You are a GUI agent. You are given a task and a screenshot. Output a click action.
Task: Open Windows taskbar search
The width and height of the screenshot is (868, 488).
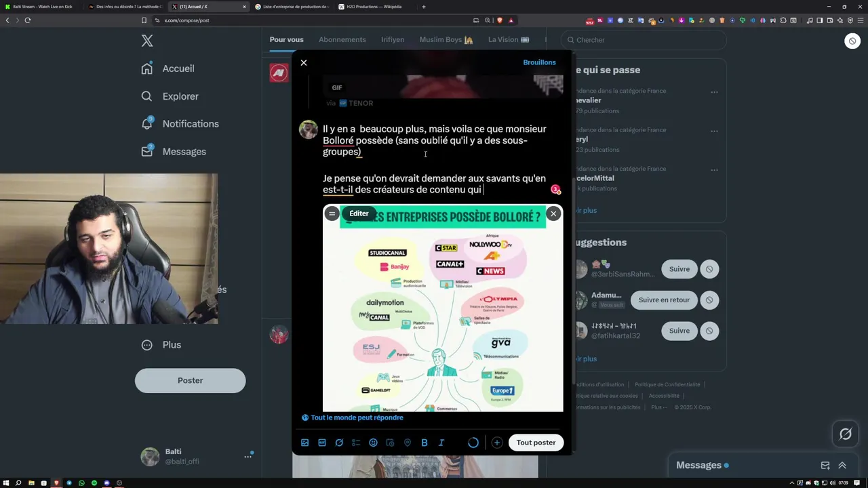coord(18,483)
